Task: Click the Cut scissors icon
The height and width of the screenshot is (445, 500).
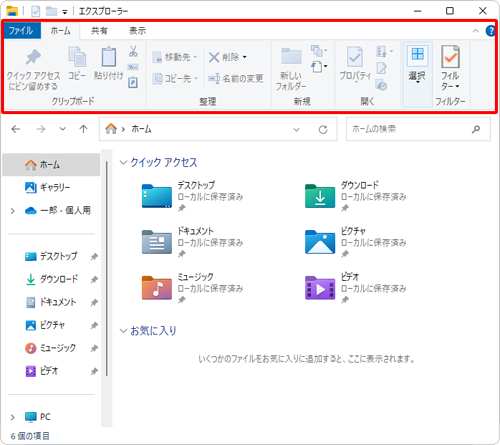Action: click(133, 51)
